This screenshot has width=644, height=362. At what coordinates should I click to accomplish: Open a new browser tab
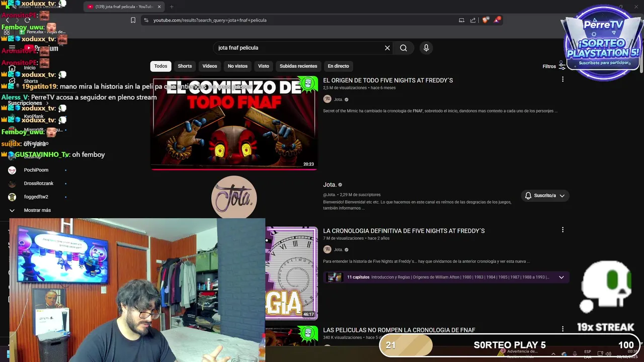pos(172,7)
